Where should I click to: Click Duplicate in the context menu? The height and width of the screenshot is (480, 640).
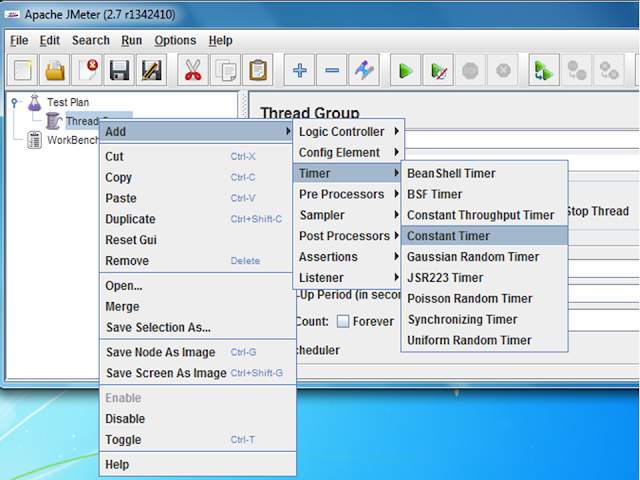point(198,219)
